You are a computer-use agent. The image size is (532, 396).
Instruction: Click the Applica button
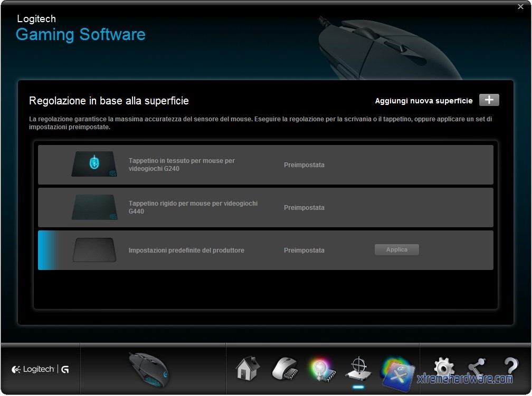pos(397,250)
